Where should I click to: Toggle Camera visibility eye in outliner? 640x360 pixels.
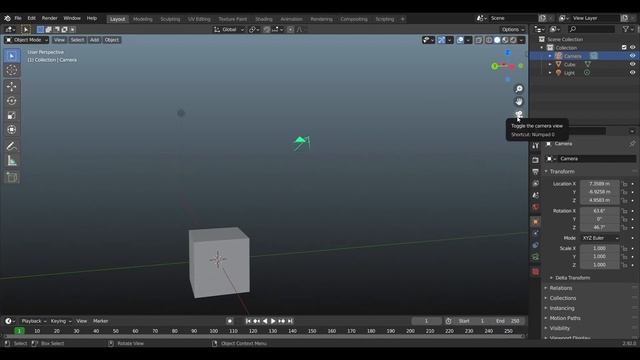tap(632, 56)
